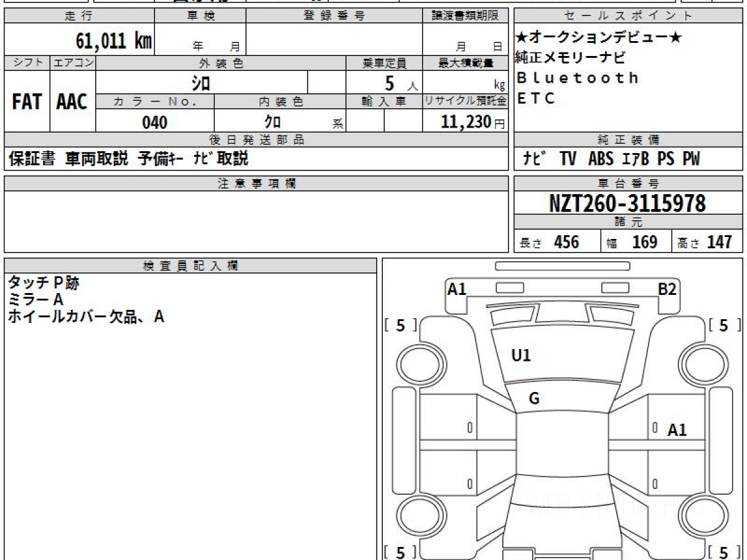747x560 pixels.
Task: Select inspector note ホイールカバー欠品、A
Action: tap(86, 317)
